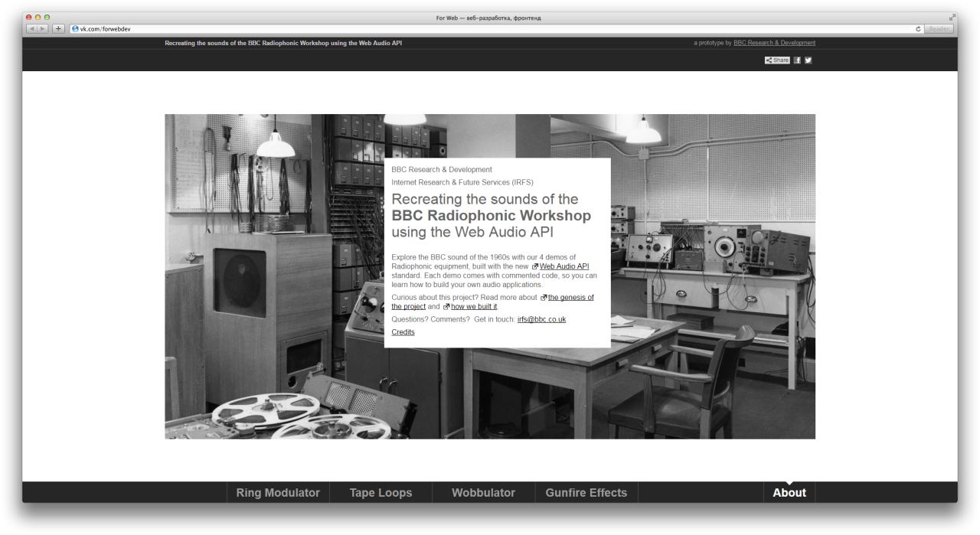Click the Safari forward arrow

[x=44, y=29]
